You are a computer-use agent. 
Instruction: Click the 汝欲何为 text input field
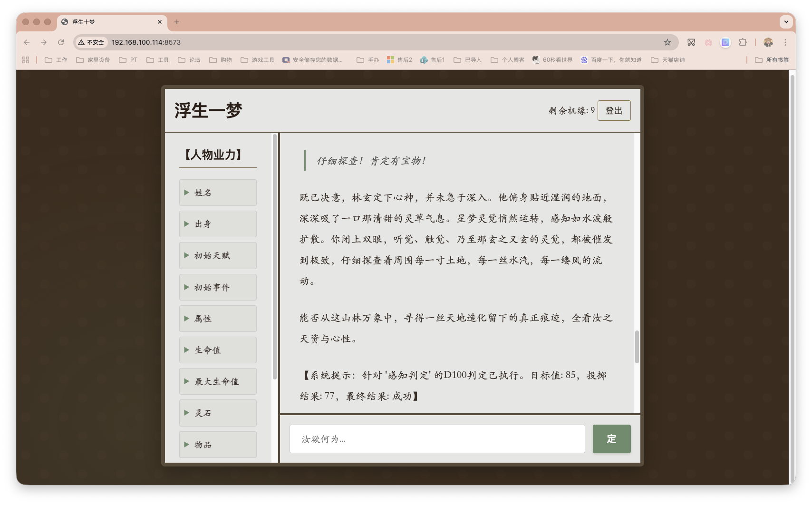point(437,439)
